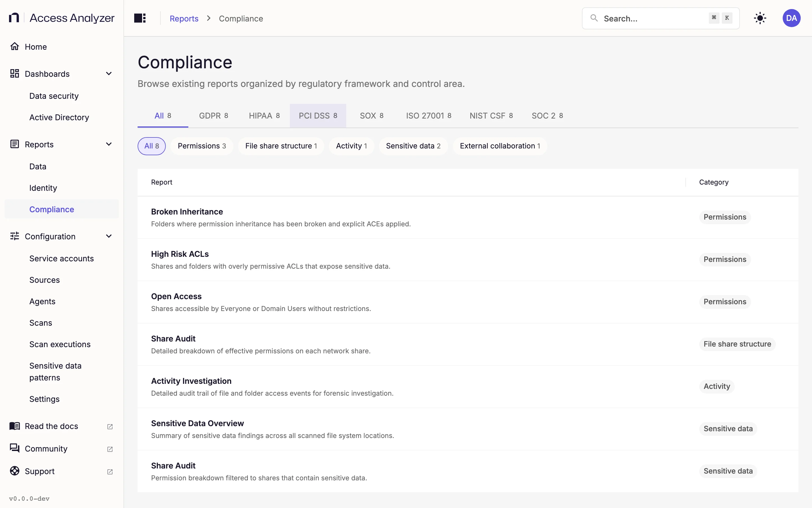This screenshot has width=812, height=508.
Task: Open Share Audit under File share structure
Action: [x=468, y=344]
